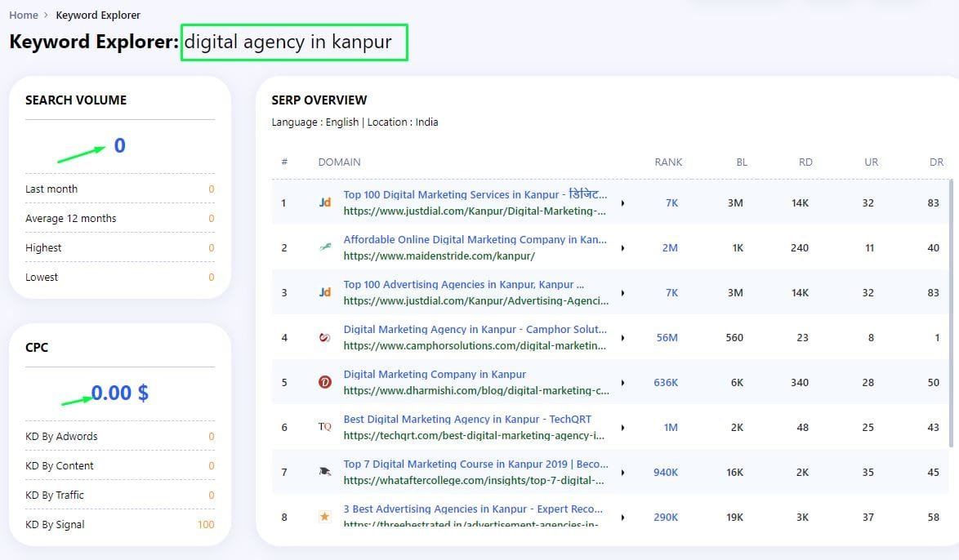Screen dimensions: 959x560
Task: Click the Maidenstride favicon in row 2
Action: click(325, 247)
